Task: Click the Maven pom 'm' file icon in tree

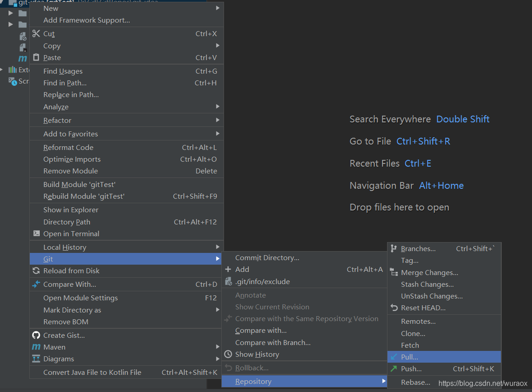Action: (x=23, y=58)
